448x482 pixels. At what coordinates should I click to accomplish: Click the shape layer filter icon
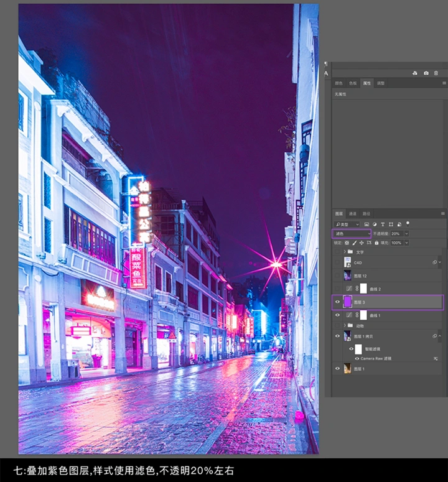pos(391,225)
